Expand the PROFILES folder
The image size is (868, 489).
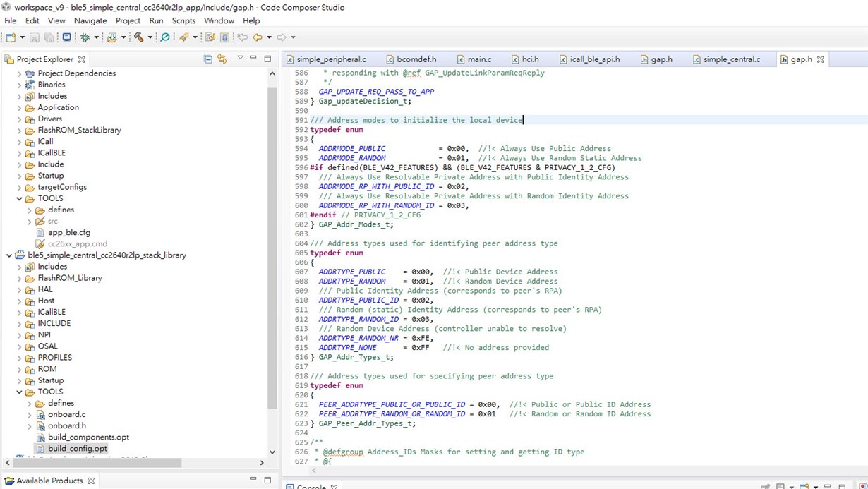[x=20, y=357]
